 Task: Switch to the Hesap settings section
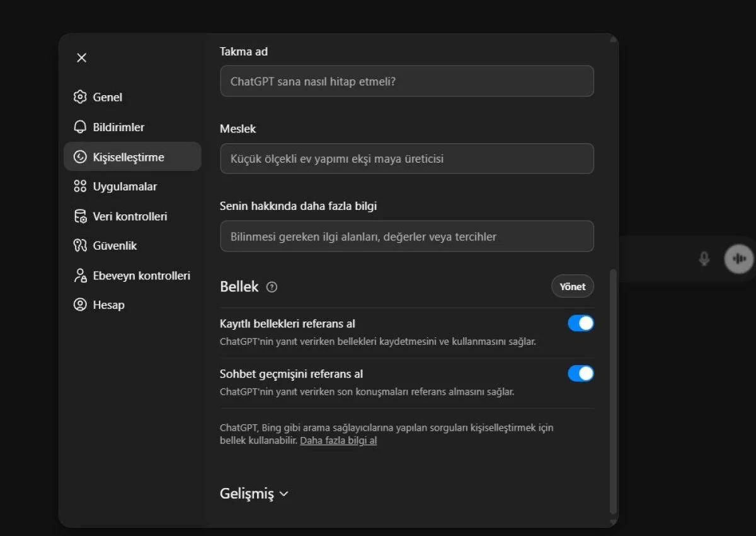tap(108, 305)
